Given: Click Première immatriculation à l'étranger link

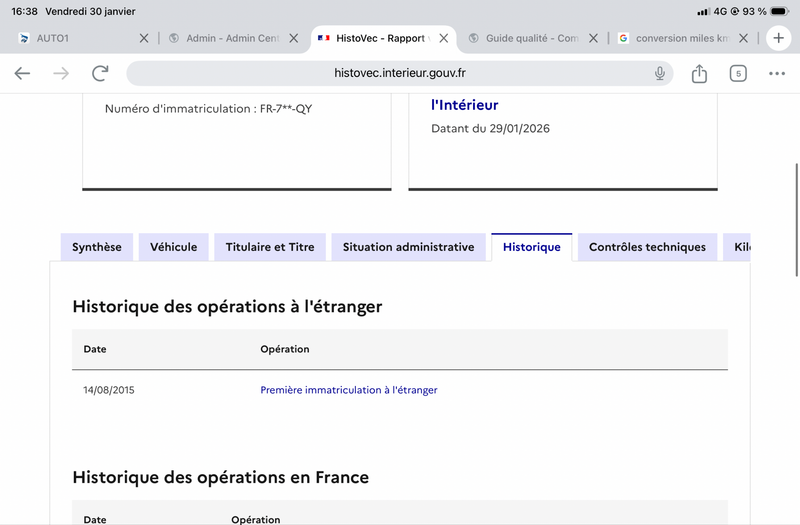Looking at the screenshot, I should point(349,390).
